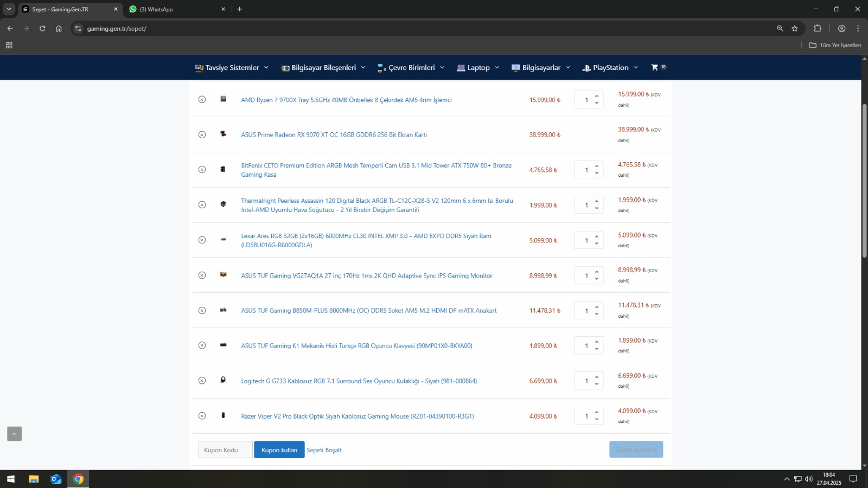The width and height of the screenshot is (868, 488).
Task: Expand Bilgisayar Bileşenleri menu
Action: click(324, 68)
